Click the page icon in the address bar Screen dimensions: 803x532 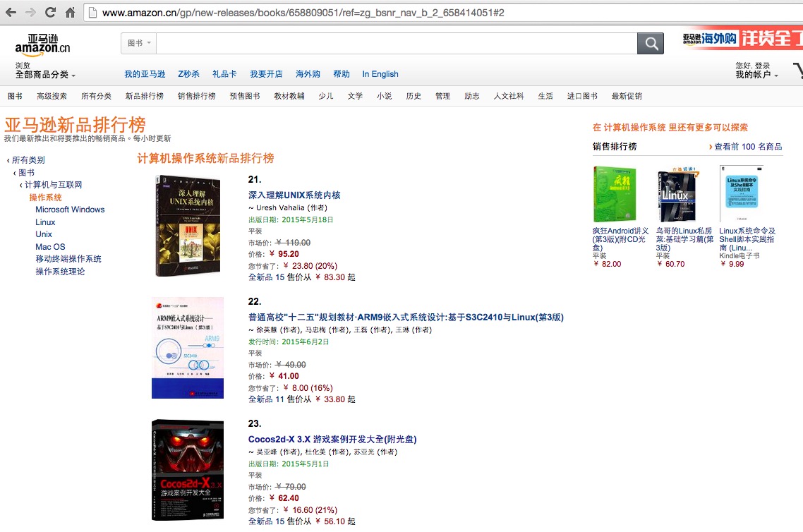coord(92,13)
